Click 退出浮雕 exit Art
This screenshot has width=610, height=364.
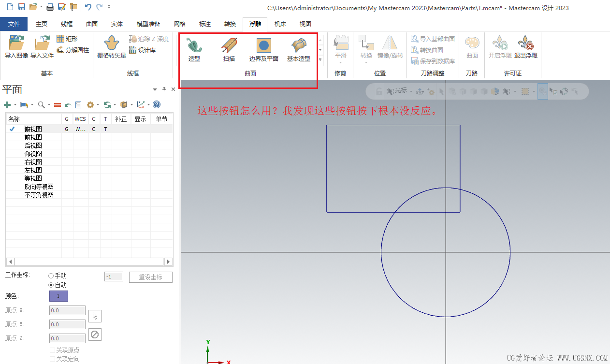coord(525,47)
